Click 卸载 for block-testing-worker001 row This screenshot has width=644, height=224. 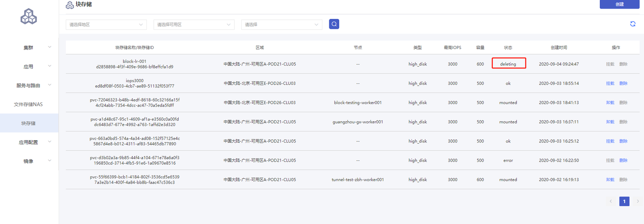pyautogui.click(x=610, y=103)
